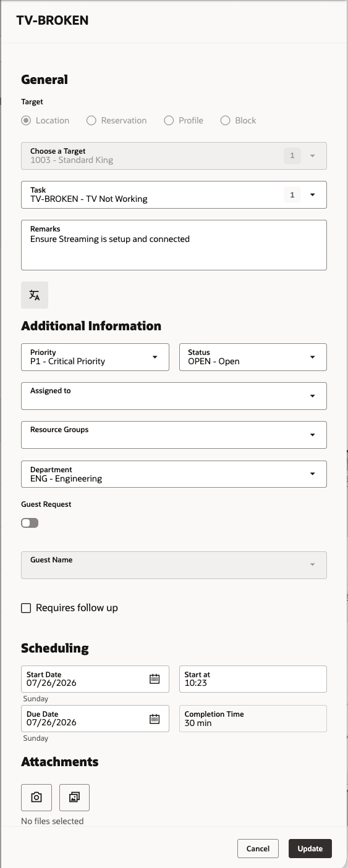This screenshot has height=868, width=348.
Task: Click the Cancel button
Action: pyautogui.click(x=258, y=848)
